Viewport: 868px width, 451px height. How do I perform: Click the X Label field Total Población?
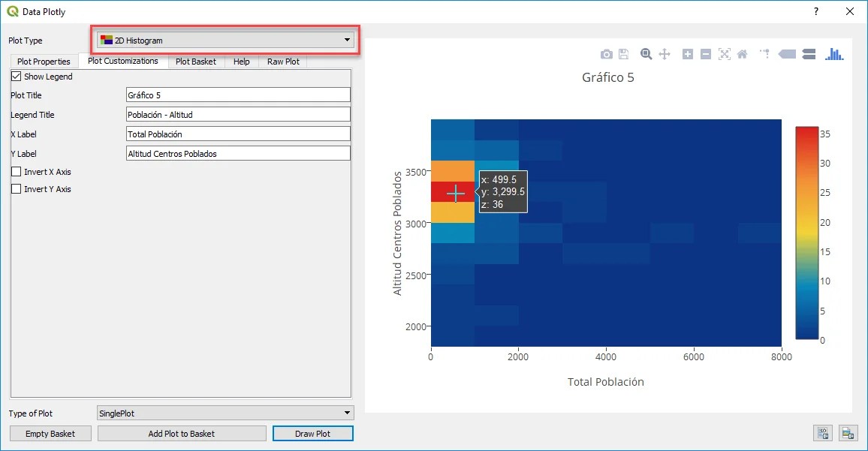pyautogui.click(x=238, y=134)
